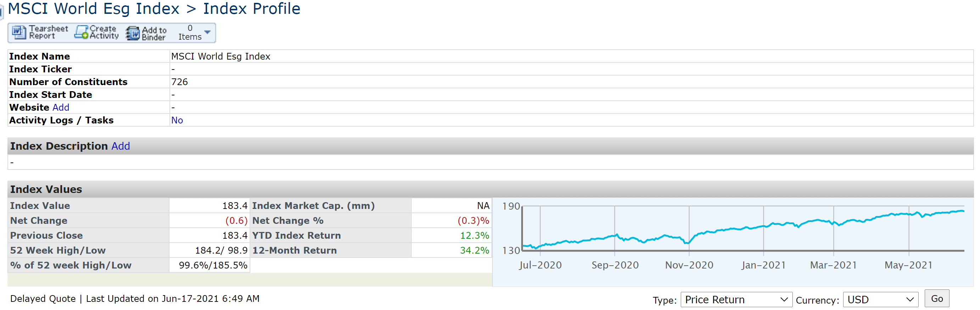Select the 184.2/ 98.9 high low cell
The image size is (980, 310).
tap(209, 250)
